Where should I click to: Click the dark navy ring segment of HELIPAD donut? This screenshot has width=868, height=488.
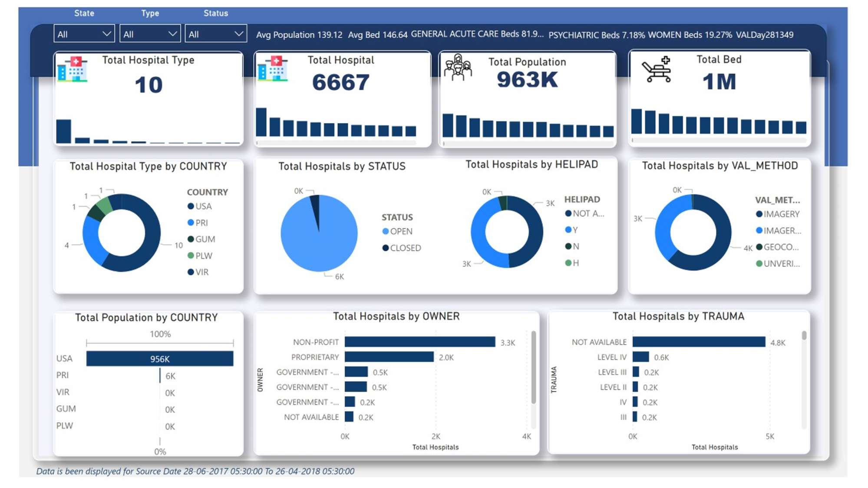click(x=535, y=232)
